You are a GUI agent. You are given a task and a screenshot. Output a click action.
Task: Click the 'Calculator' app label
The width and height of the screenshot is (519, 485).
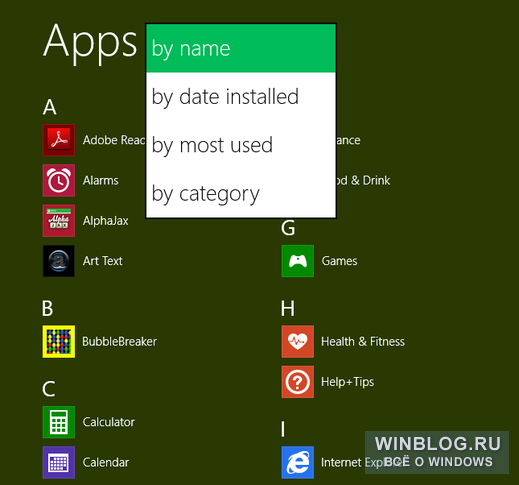(x=109, y=422)
